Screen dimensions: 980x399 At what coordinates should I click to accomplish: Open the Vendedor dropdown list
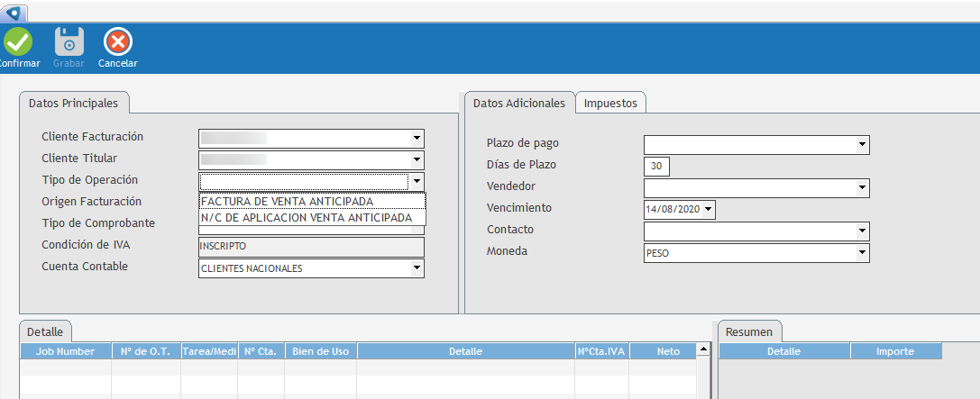tap(861, 188)
